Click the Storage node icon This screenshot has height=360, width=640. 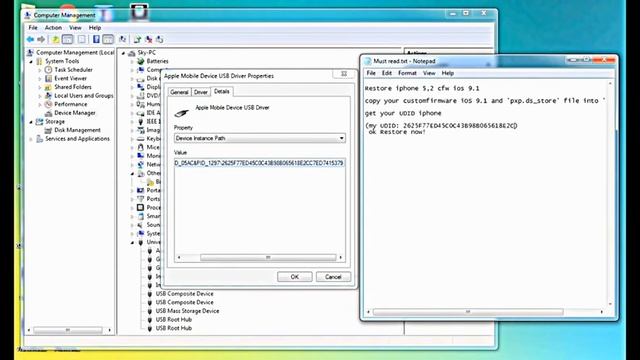tap(39, 122)
